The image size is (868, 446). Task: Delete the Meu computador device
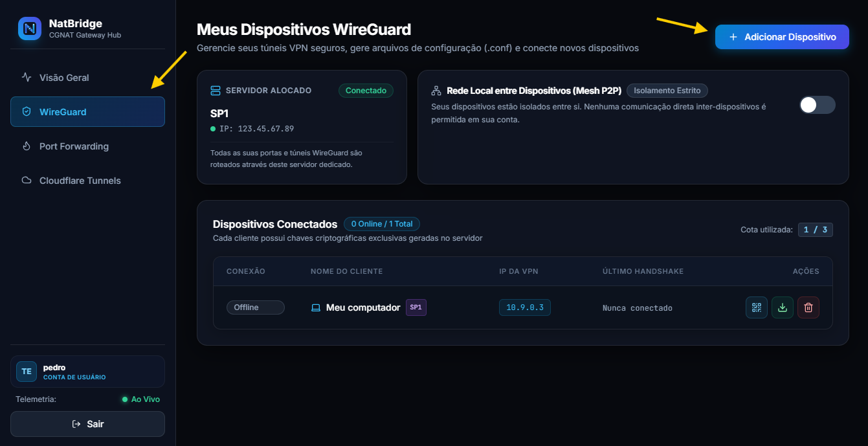coord(808,307)
